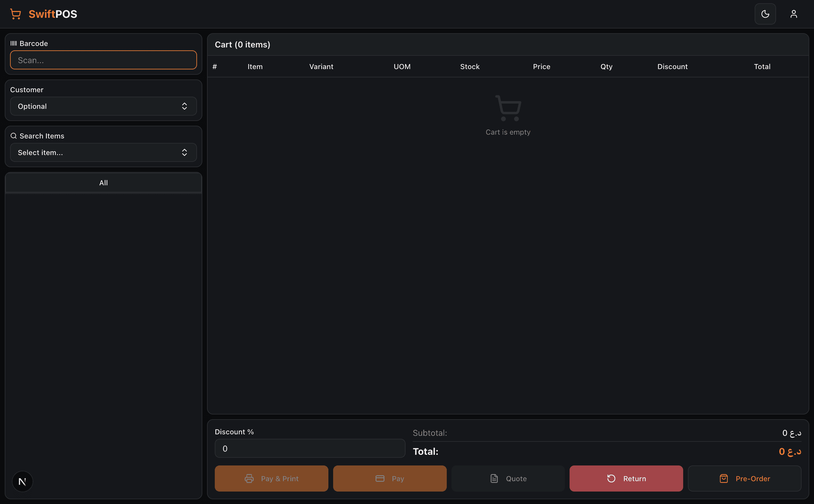This screenshot has width=814, height=504.
Task: Click the Item column header
Action: pyautogui.click(x=255, y=67)
